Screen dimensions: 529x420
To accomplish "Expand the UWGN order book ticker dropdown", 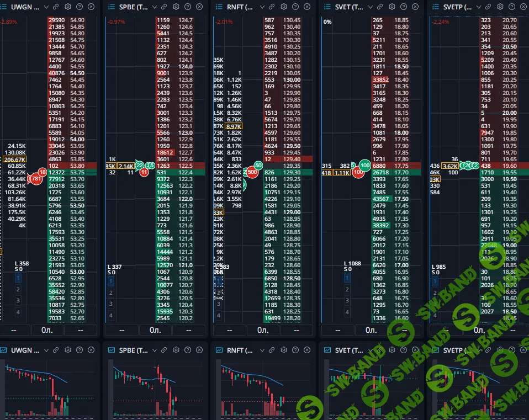I will pos(46,7).
